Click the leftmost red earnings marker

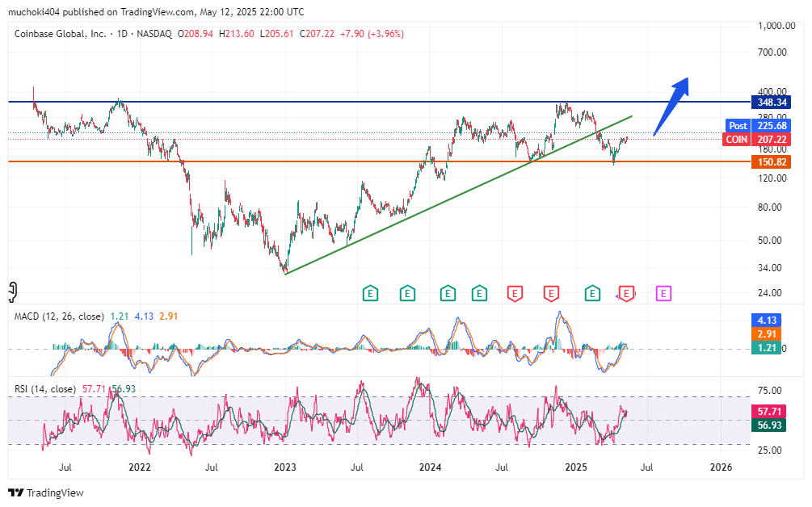click(x=514, y=294)
